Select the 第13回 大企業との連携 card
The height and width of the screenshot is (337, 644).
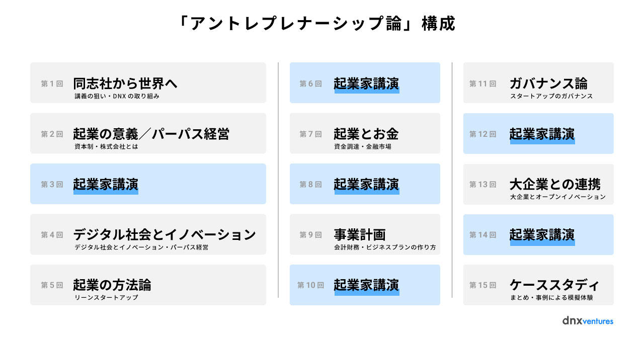pyautogui.click(x=538, y=184)
